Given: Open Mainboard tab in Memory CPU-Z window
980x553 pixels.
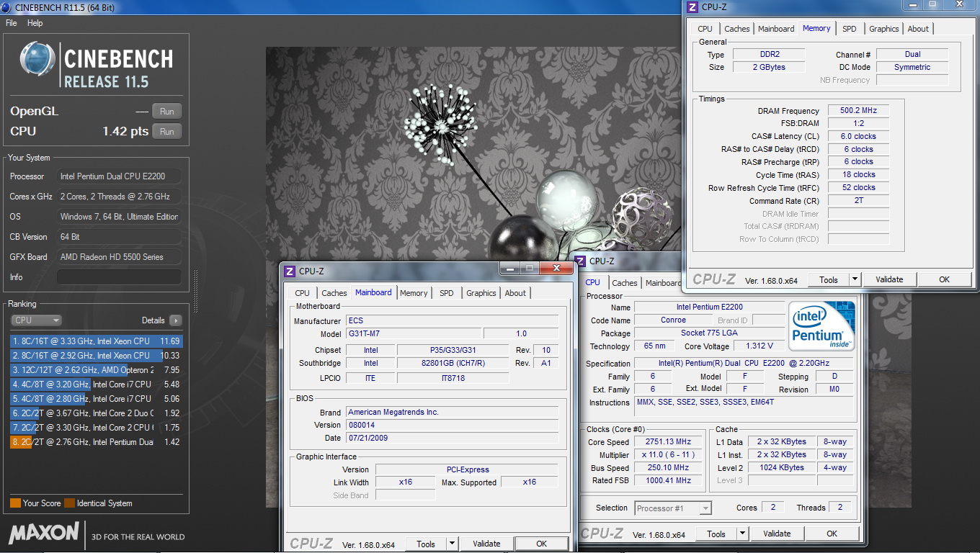Looking at the screenshot, I should click(x=776, y=29).
